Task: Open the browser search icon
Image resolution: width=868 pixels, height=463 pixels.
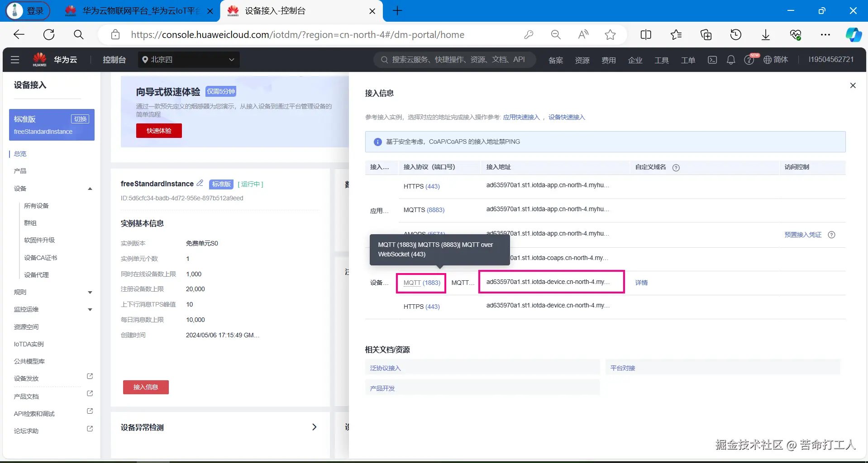Action: click(x=79, y=35)
